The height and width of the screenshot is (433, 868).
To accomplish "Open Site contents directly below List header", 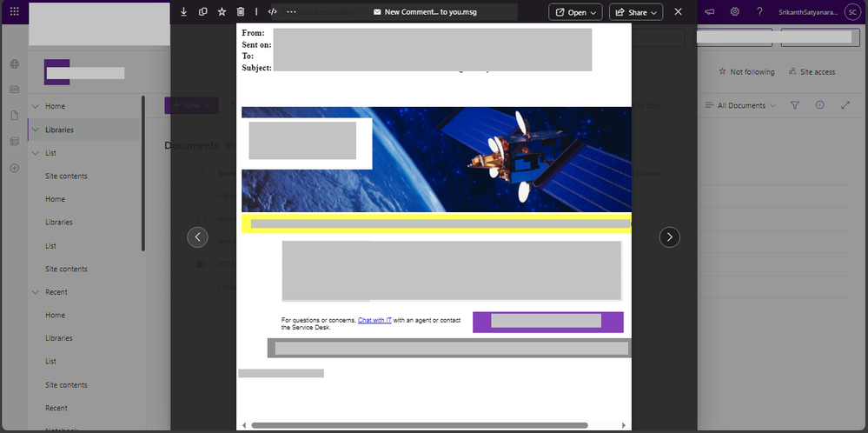I will (66, 177).
